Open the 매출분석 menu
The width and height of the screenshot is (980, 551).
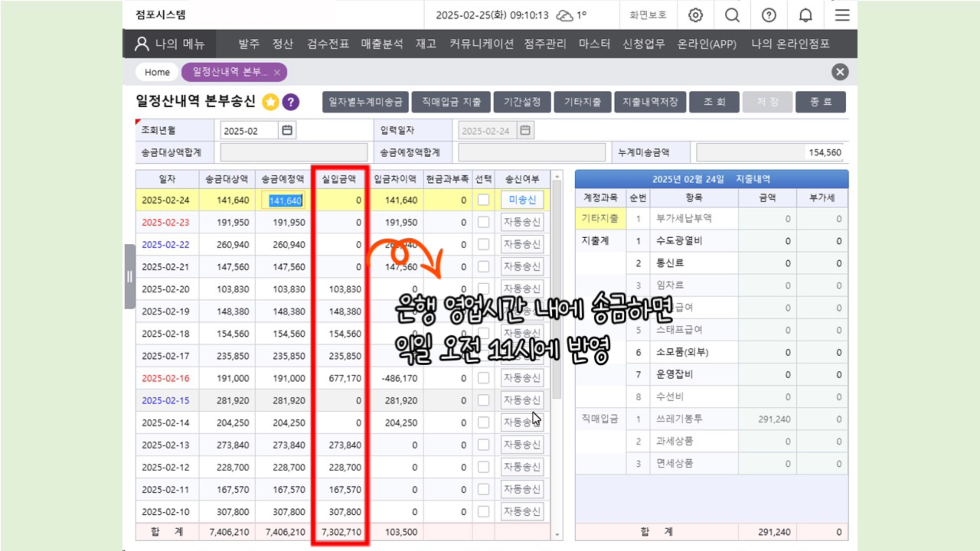(382, 44)
